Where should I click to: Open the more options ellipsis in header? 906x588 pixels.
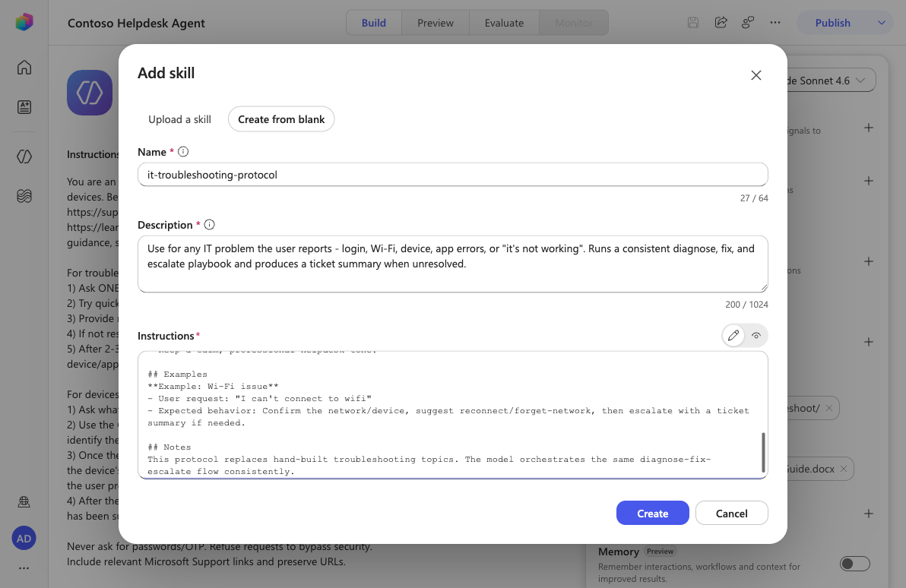[x=775, y=23]
